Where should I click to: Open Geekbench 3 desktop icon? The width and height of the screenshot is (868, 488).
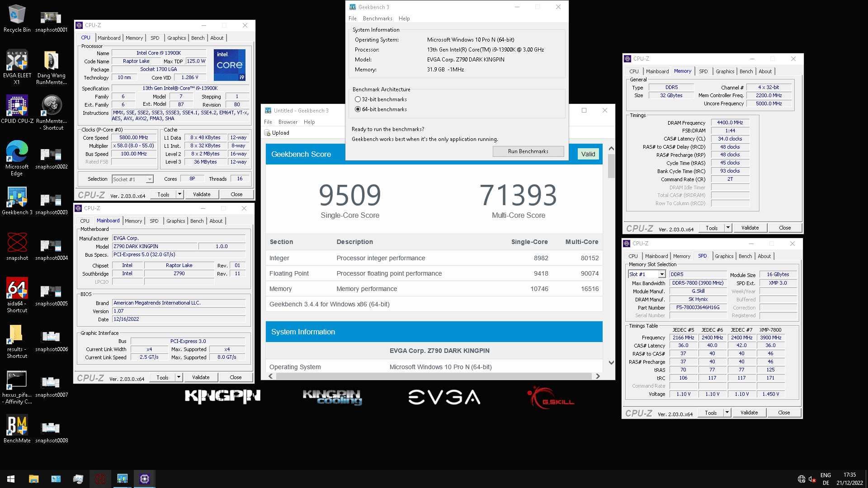(x=17, y=201)
